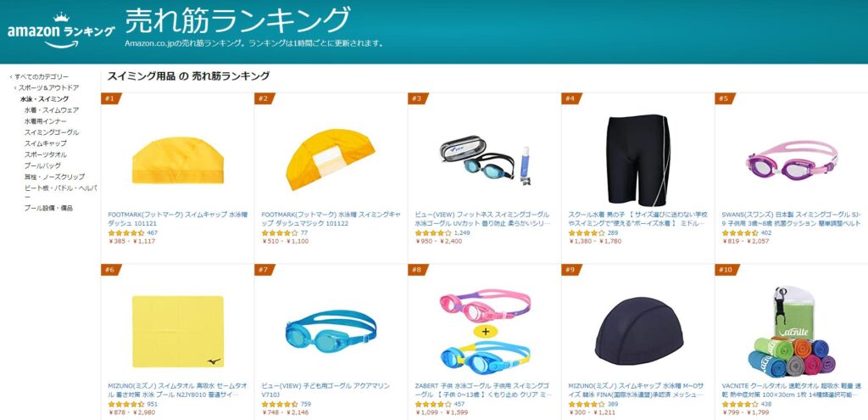
Task: Select スイミングゴーグル in the sidebar
Action: coord(52,132)
